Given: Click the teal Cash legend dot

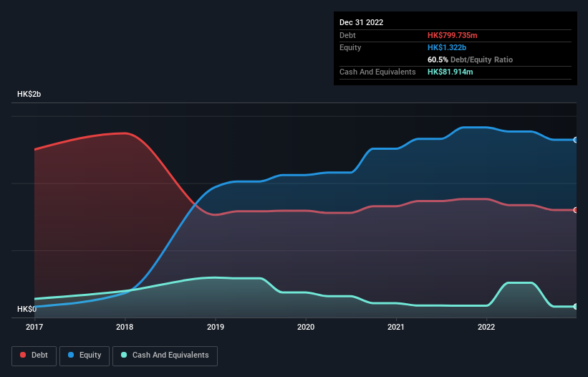Looking at the screenshot, I should (124, 355).
